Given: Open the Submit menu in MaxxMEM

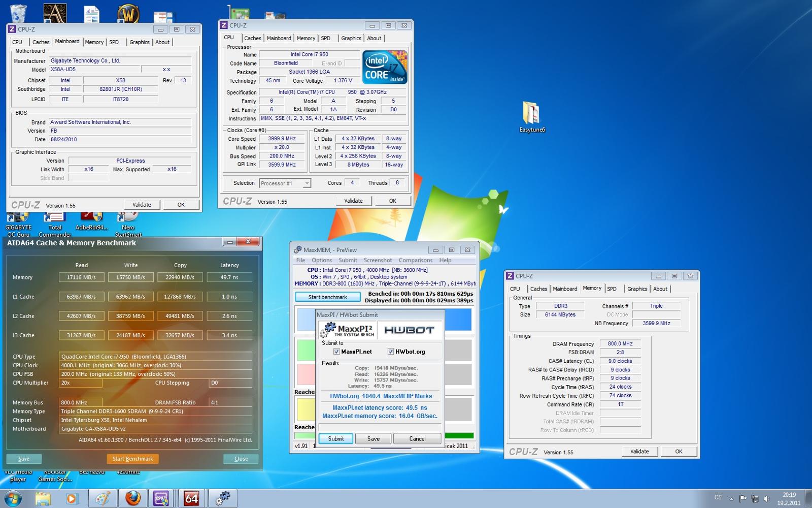Looking at the screenshot, I should (348, 260).
